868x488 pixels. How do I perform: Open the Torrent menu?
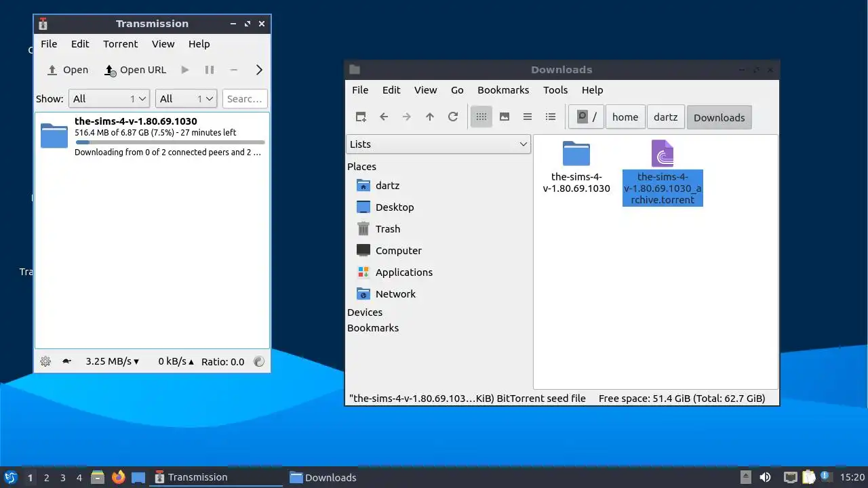pos(120,44)
